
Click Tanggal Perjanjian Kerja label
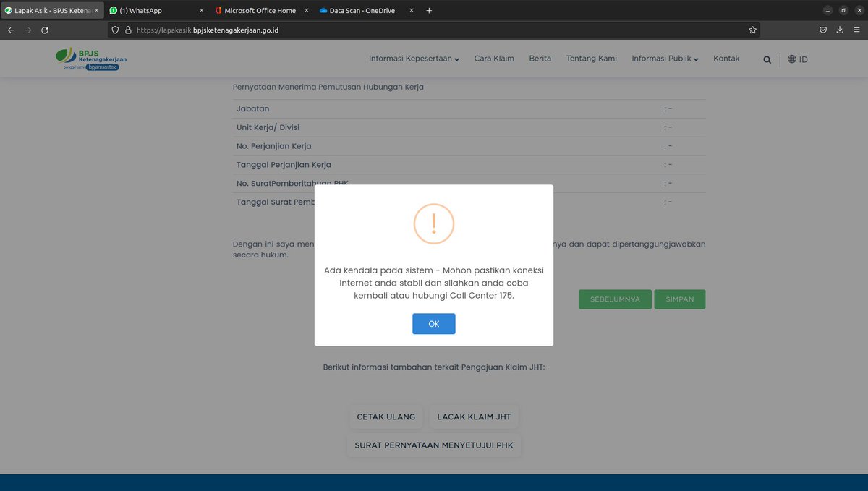[284, 165]
